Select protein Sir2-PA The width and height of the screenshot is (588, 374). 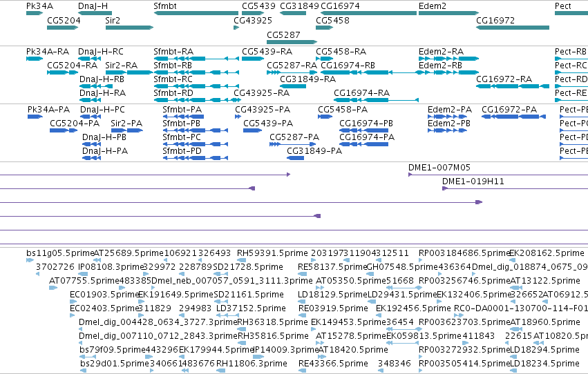[x=128, y=130]
